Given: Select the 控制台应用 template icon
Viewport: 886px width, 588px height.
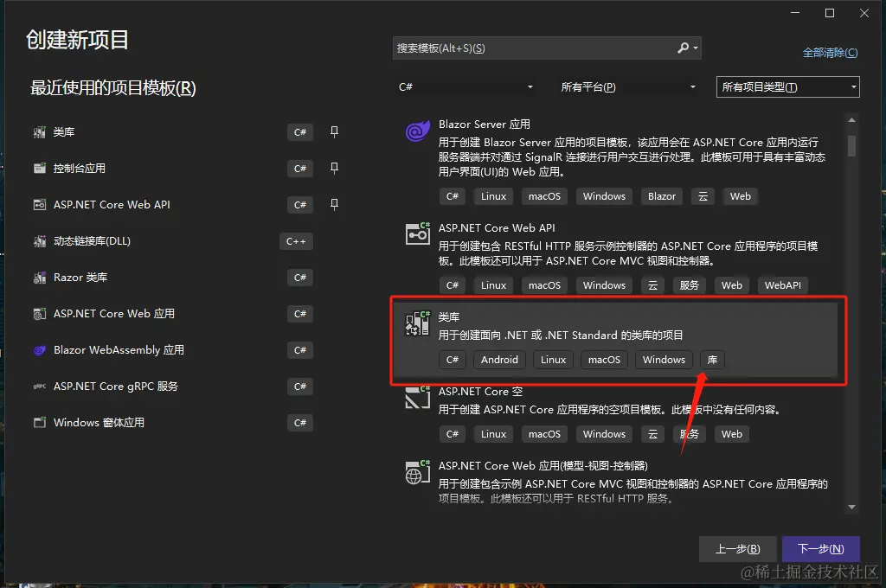Looking at the screenshot, I should [x=40, y=168].
